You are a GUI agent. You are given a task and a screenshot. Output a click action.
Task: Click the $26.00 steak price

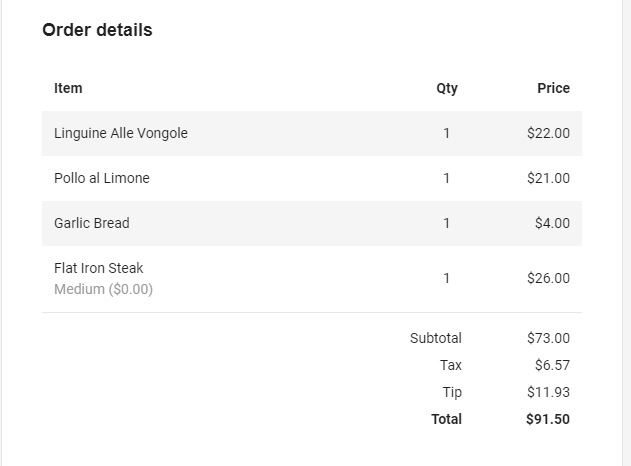point(548,278)
